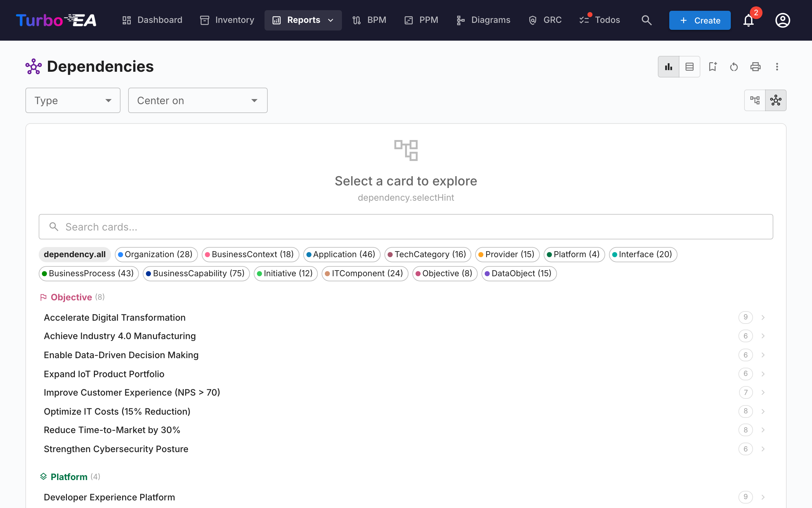Open the PPM section
Viewport: 812px width, 508px height.
[421, 20]
